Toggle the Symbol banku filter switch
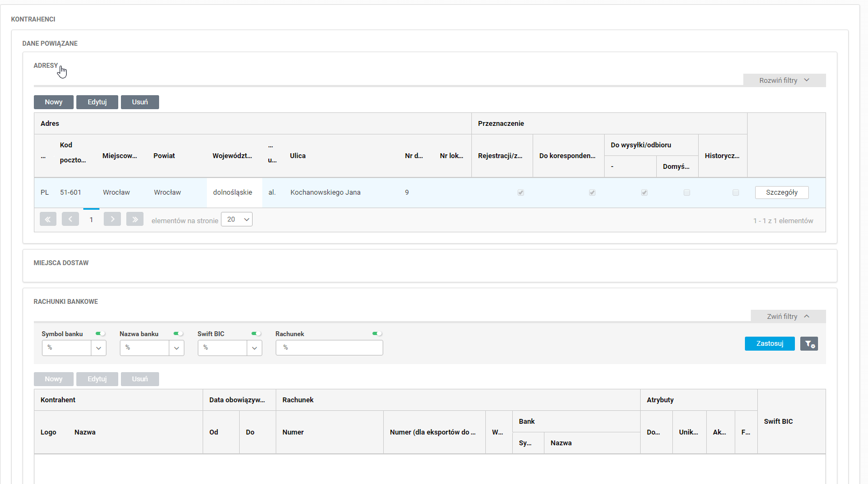The height and width of the screenshot is (484, 868). tap(101, 334)
